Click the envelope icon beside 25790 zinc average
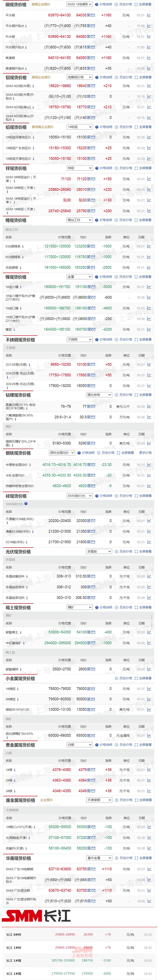The height and width of the screenshot is (980, 158). point(93,211)
